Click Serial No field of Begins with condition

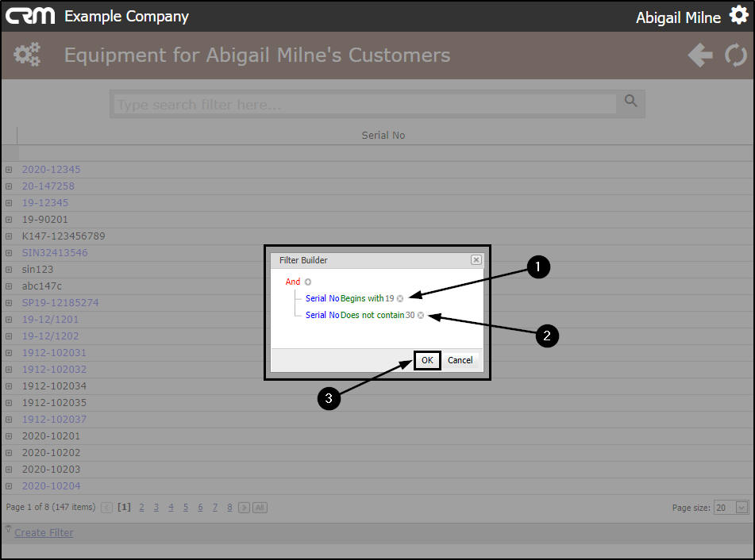coord(322,298)
